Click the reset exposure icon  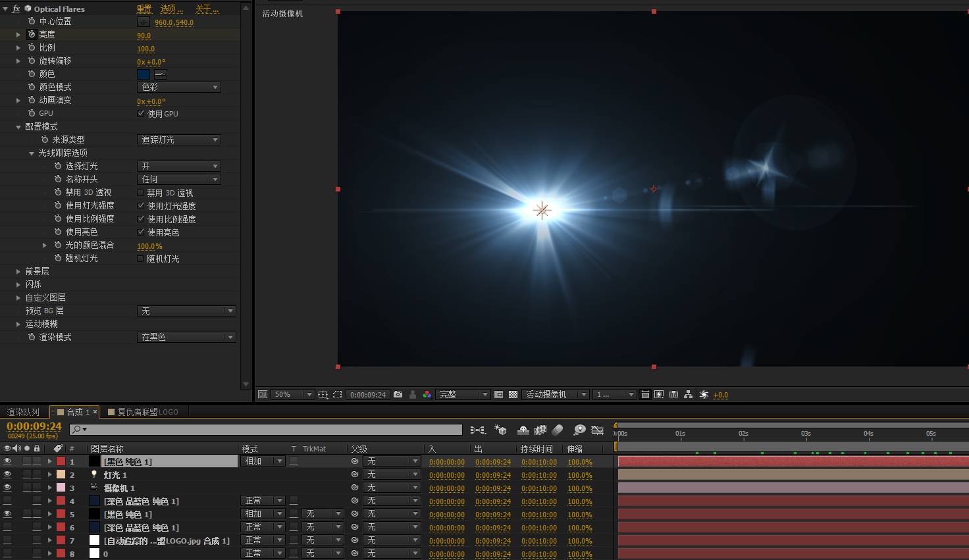(704, 394)
